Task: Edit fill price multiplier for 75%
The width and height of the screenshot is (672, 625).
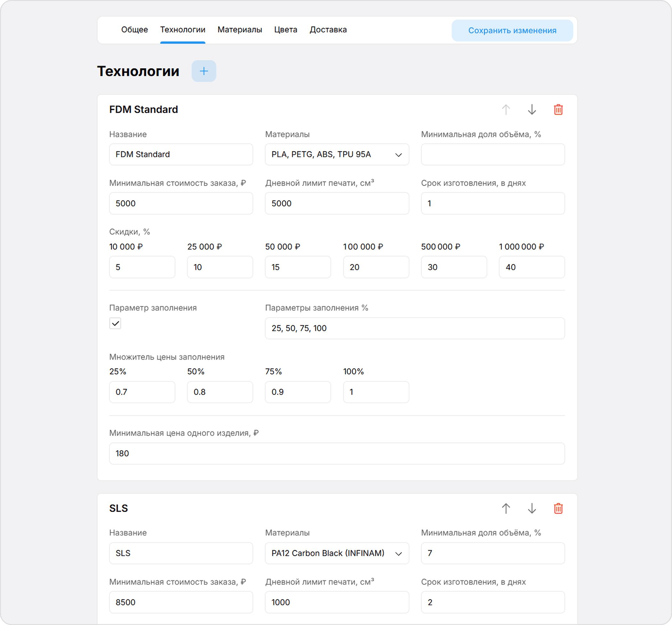Action: click(298, 392)
